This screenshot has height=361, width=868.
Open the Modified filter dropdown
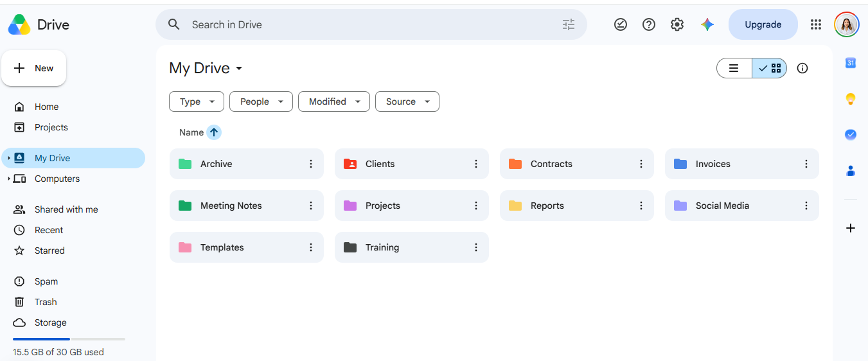334,101
